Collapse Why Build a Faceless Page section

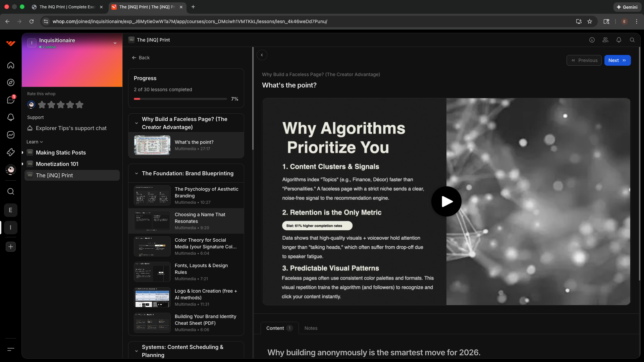point(137,123)
